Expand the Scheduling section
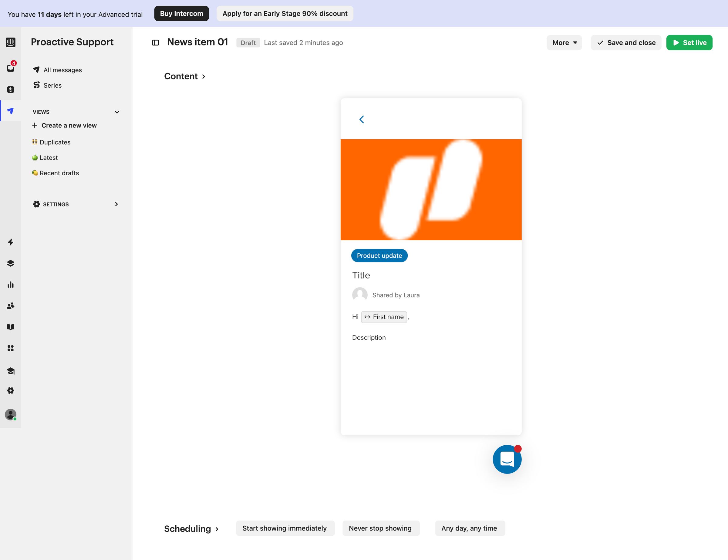728x560 pixels. [x=191, y=529]
